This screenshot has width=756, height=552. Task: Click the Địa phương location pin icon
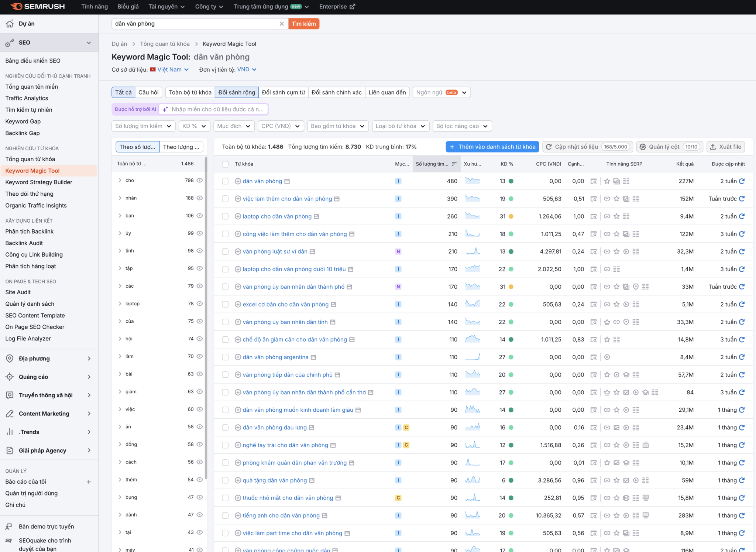tap(10, 359)
